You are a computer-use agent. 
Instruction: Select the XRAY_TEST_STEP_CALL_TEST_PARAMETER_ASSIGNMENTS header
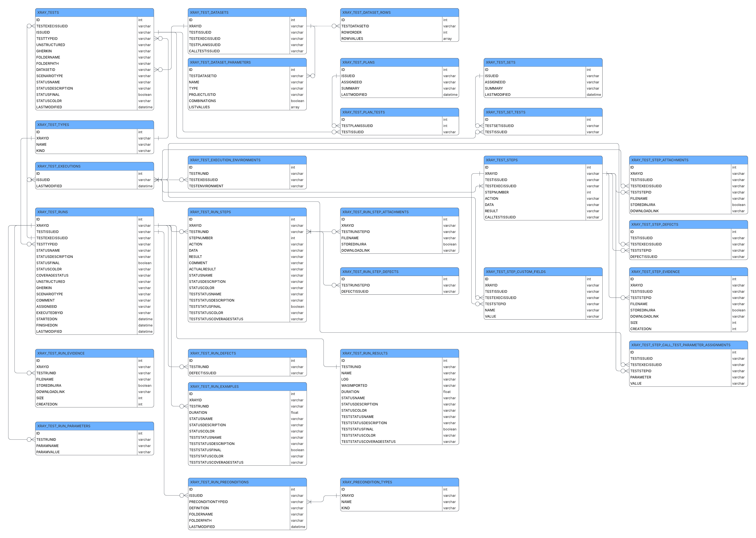[688, 345]
